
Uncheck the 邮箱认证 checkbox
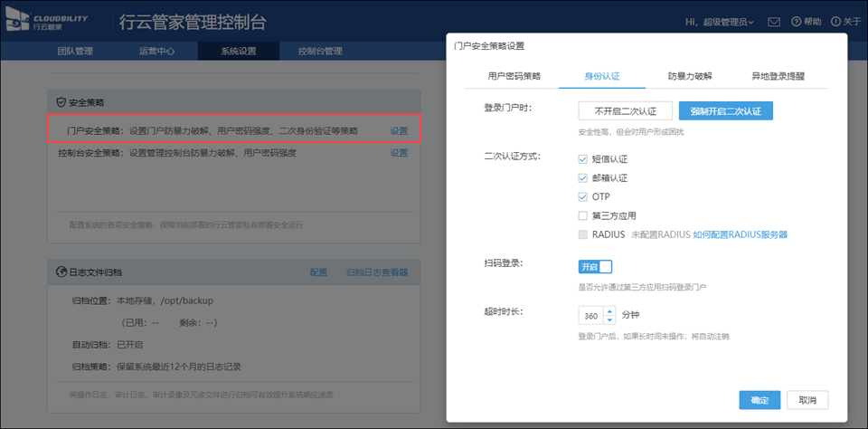click(583, 177)
